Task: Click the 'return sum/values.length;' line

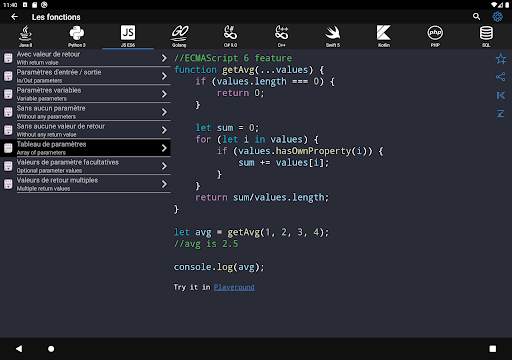Action: pyautogui.click(x=262, y=197)
